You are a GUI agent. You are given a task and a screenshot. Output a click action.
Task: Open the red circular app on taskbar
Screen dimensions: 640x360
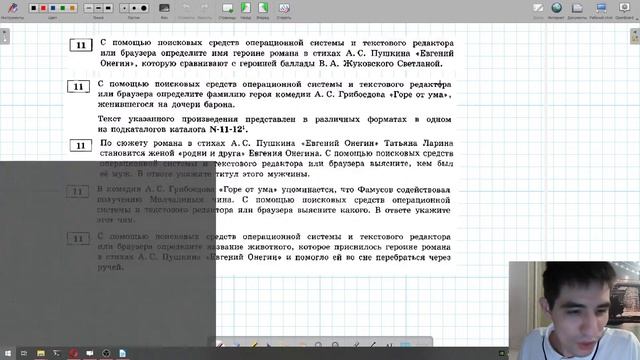point(73,353)
